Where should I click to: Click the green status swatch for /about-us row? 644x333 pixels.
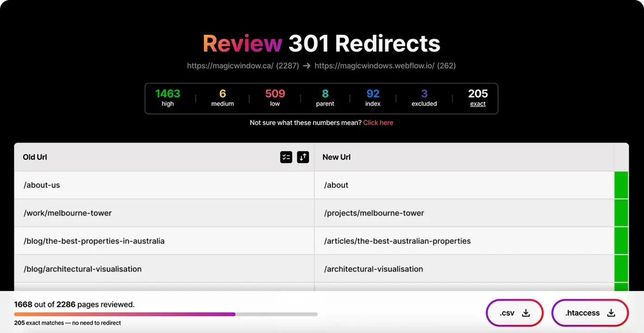pos(621,185)
